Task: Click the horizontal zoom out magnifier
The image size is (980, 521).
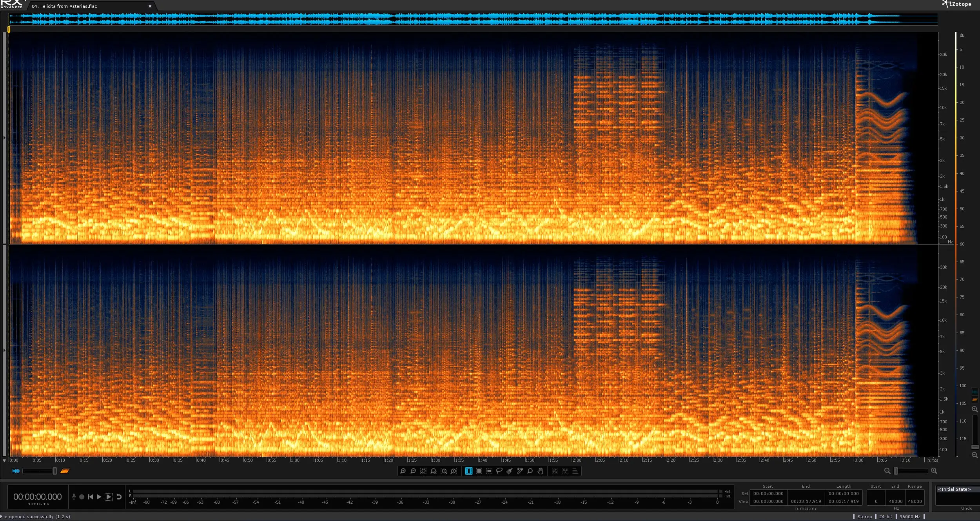Action: click(887, 471)
